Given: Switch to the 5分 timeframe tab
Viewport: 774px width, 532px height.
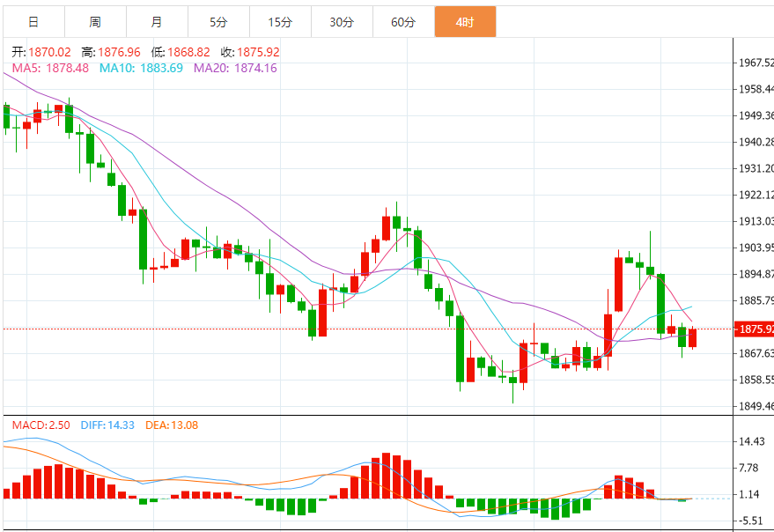Looking at the screenshot, I should (218, 22).
